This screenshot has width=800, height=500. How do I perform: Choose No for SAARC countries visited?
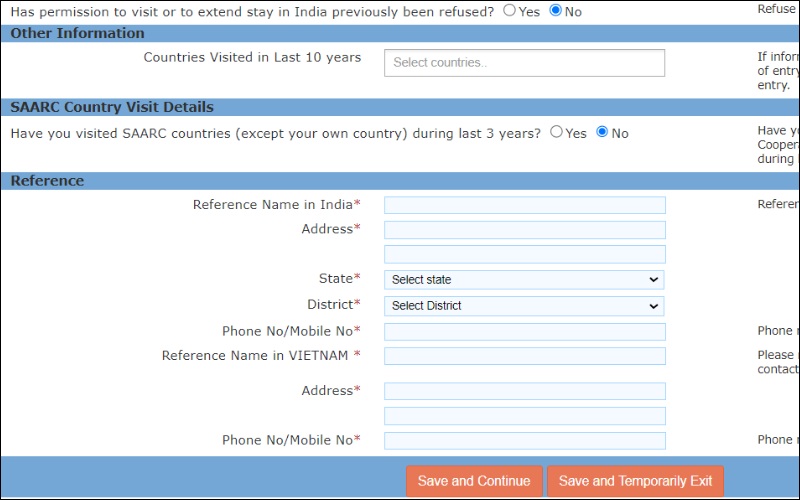[603, 132]
